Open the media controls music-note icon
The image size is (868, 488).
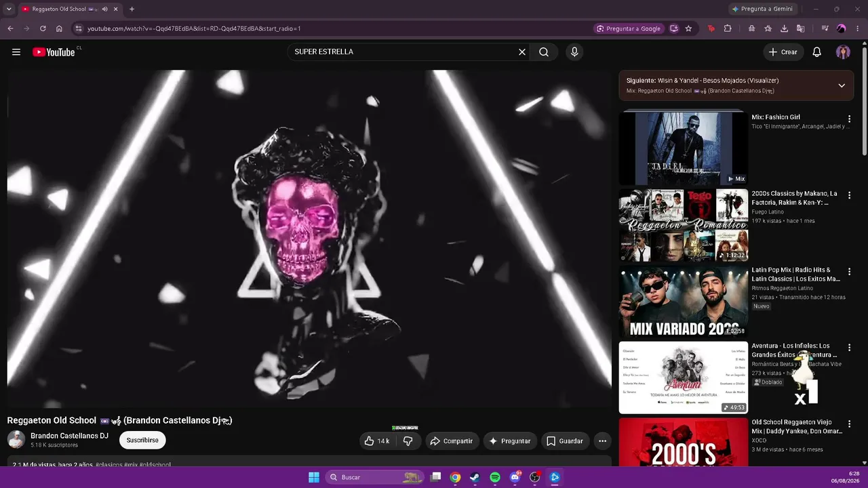click(x=825, y=28)
